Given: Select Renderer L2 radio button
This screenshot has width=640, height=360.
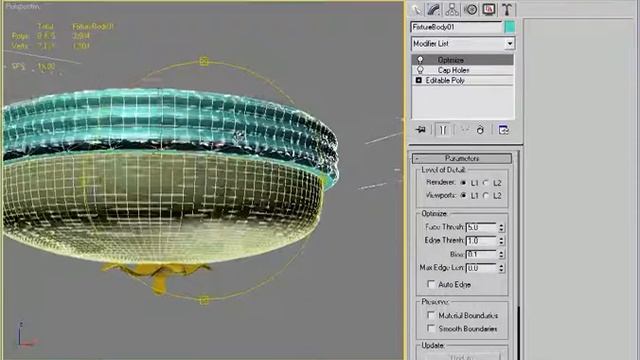Looking at the screenshot, I should click(486, 183).
